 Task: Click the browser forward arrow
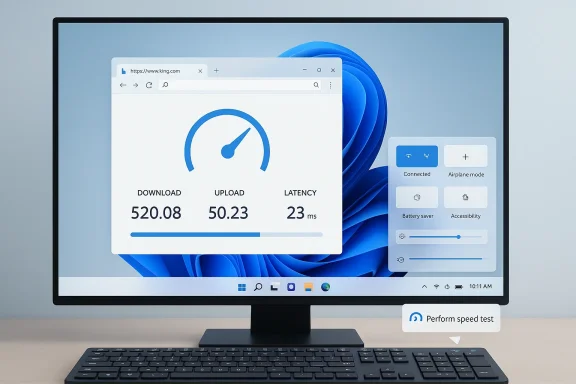(136, 85)
